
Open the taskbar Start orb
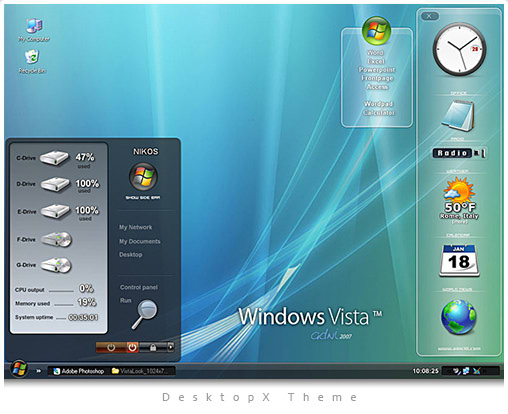pyautogui.click(x=19, y=369)
